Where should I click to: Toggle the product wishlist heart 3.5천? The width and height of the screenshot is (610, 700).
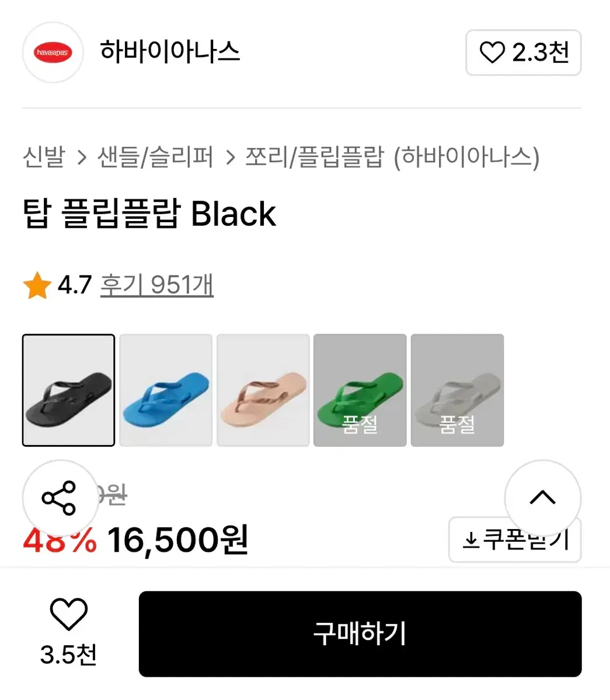click(x=69, y=632)
